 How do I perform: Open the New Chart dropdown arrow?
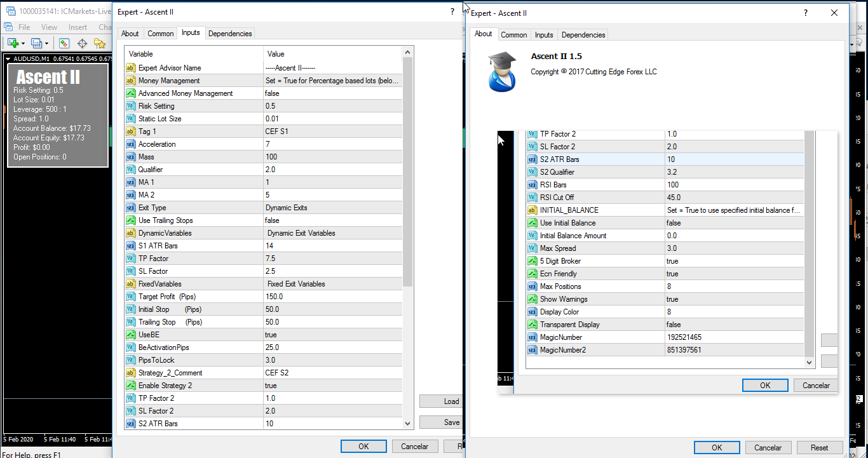[23, 43]
